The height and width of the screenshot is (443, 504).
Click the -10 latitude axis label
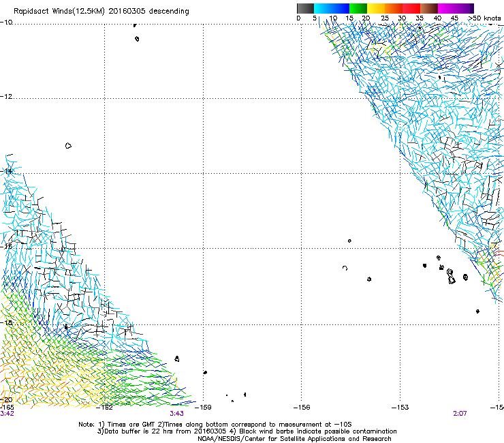pos(6,22)
